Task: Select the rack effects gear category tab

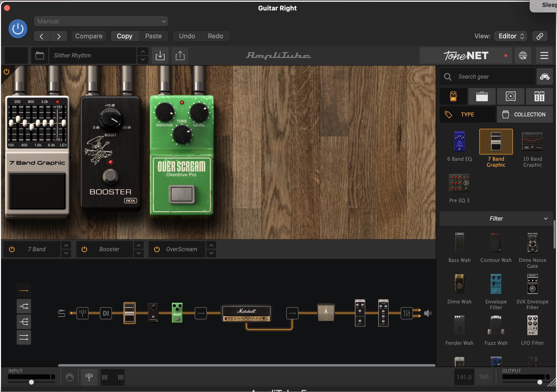Action: pyautogui.click(x=539, y=96)
